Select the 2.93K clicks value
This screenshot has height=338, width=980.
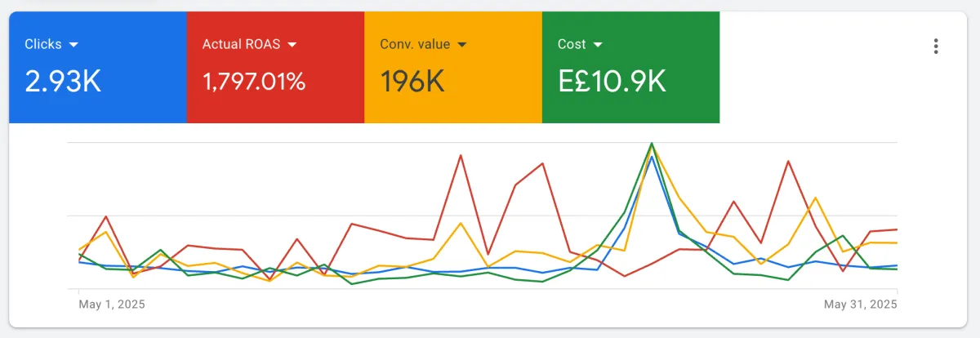(63, 81)
